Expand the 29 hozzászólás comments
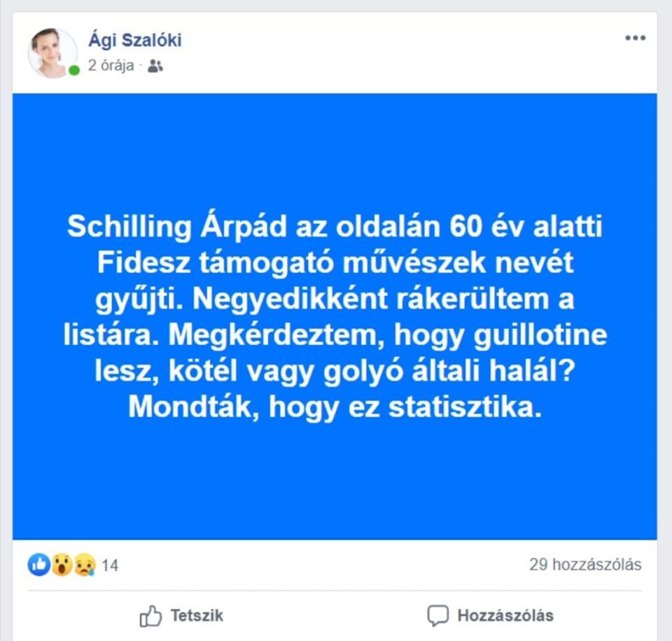Screen dimensions: 672x641 pos(585,564)
